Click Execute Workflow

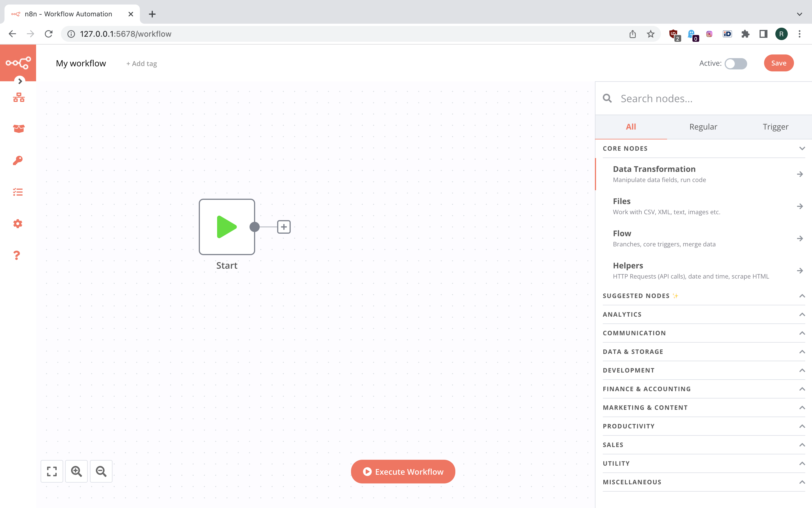click(x=403, y=472)
